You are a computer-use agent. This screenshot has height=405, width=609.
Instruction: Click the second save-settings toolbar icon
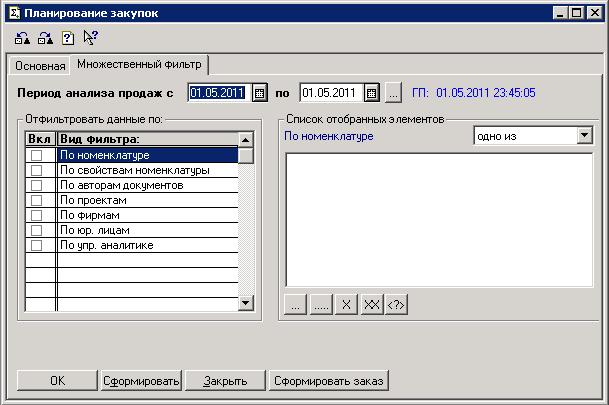(x=46, y=39)
